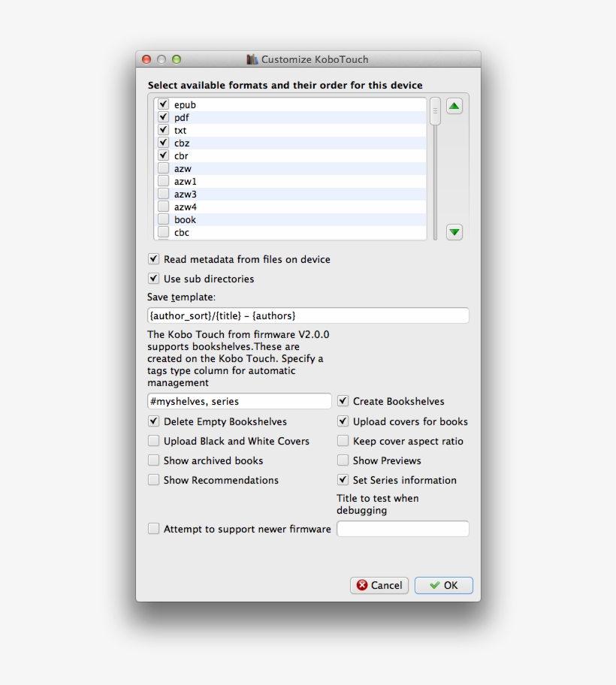This screenshot has height=685, width=616.
Task: Click the Save template input field
Action: (x=308, y=315)
